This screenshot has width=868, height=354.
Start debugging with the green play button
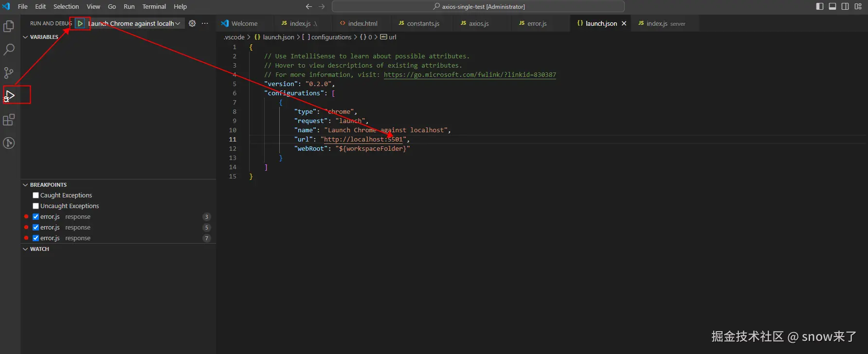tap(80, 23)
